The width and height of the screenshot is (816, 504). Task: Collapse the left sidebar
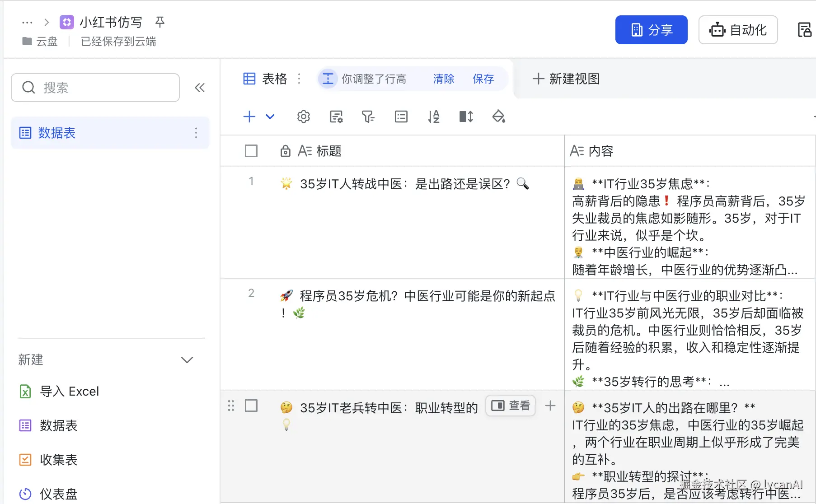point(200,88)
